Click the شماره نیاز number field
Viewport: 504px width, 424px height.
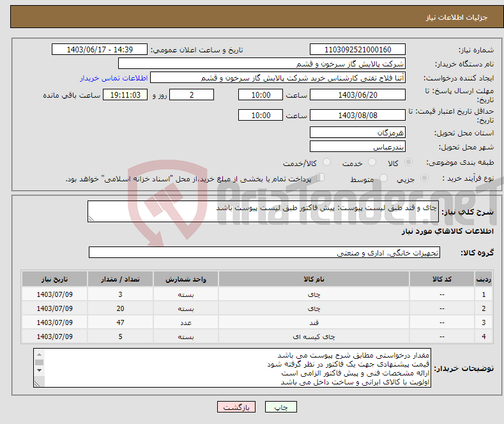pyautogui.click(x=358, y=49)
